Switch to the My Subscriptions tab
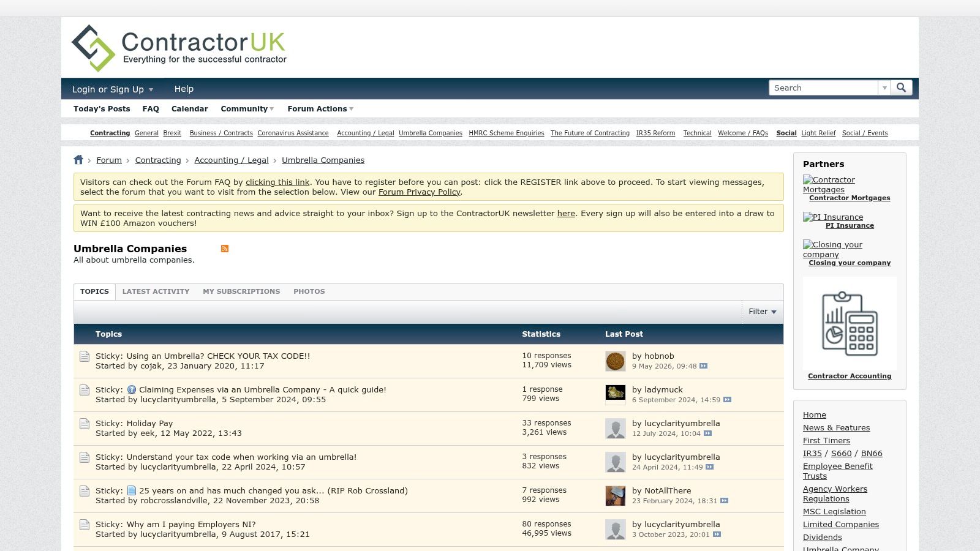The width and height of the screenshot is (980, 551). 241,291
